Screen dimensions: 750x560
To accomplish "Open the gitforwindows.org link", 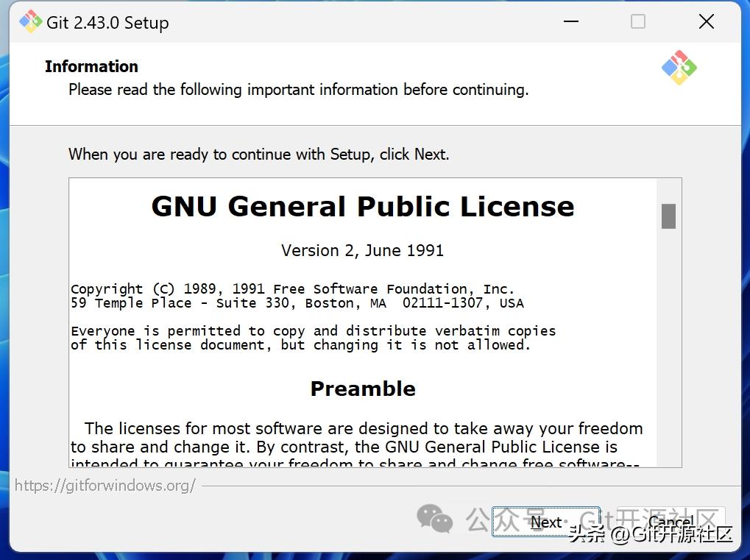I will pos(105,486).
